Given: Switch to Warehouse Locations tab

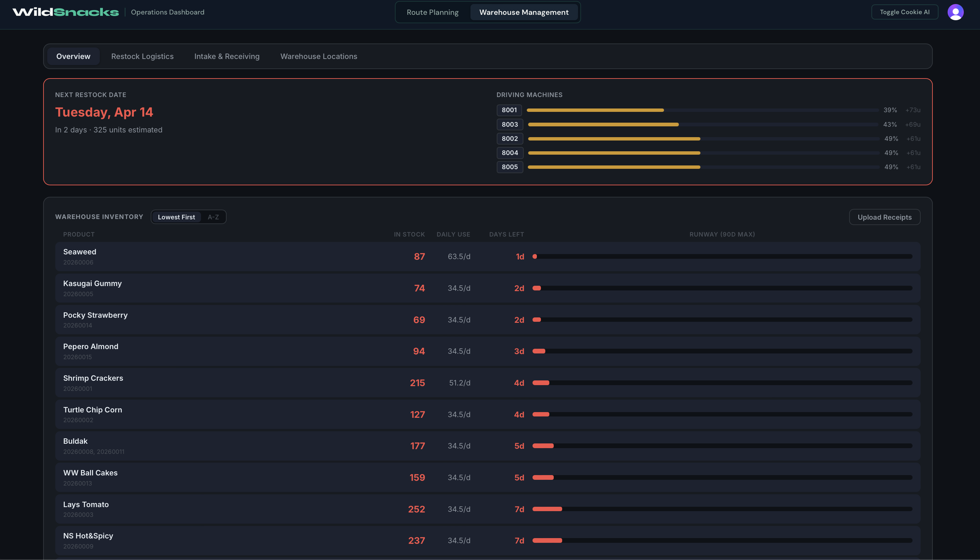Looking at the screenshot, I should (318, 56).
